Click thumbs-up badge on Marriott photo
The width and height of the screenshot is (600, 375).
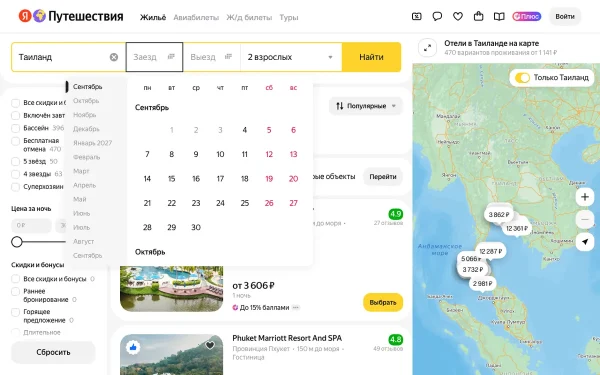[x=133, y=347]
